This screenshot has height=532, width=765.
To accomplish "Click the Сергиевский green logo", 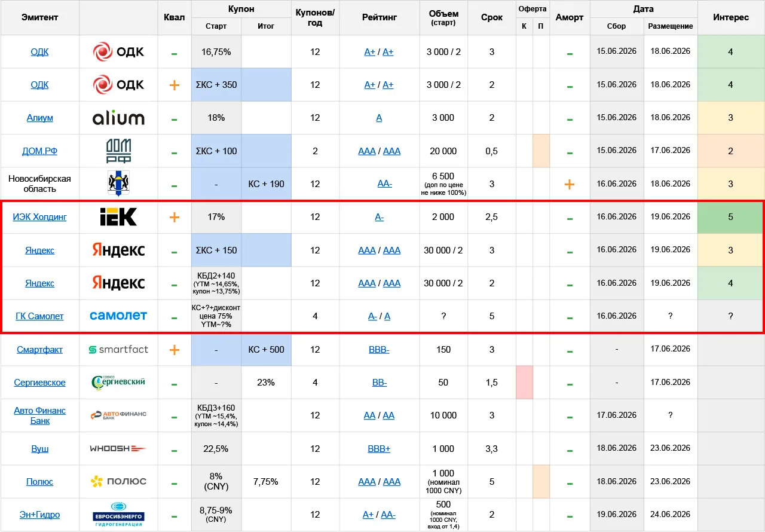I will coord(118,382).
